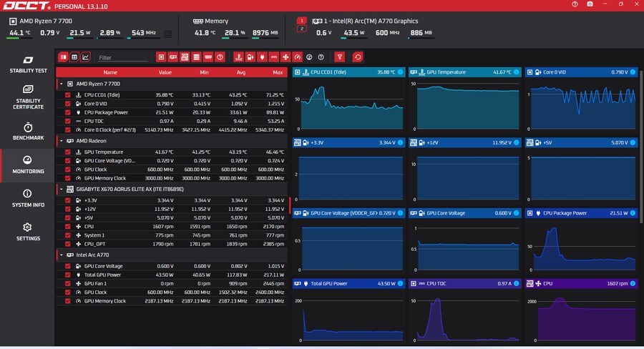Viewport: 644px width, 349px height.
Task: Sort the table by Max column
Action: coord(278,72)
